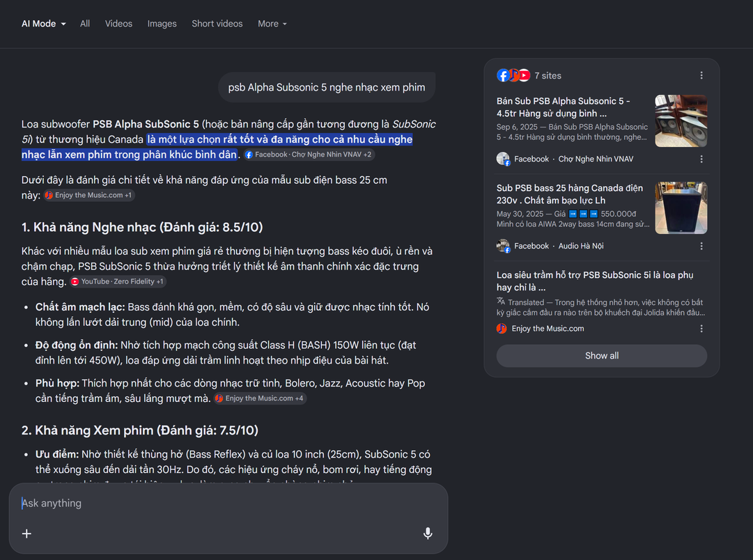Click the microphone voice input icon
This screenshot has height=560, width=753.
coord(428,534)
